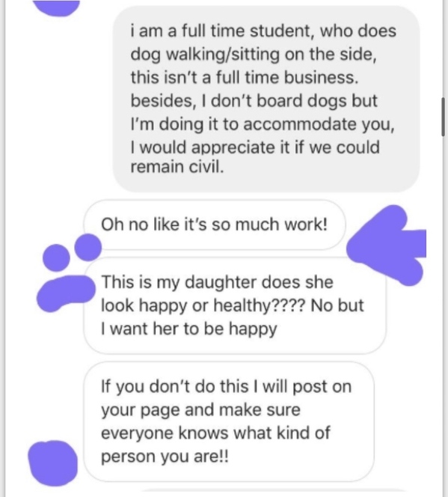Viewport: 448px width, 497px height.
Task: Click the line 'besides, I don't board dogs but'
Action: click(254, 101)
